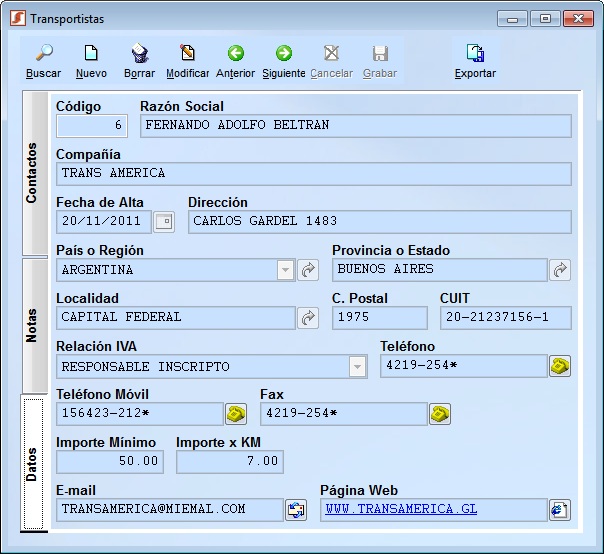Minimize the Transportistas window
Screen dimensions: 604x554
coord(512,18)
